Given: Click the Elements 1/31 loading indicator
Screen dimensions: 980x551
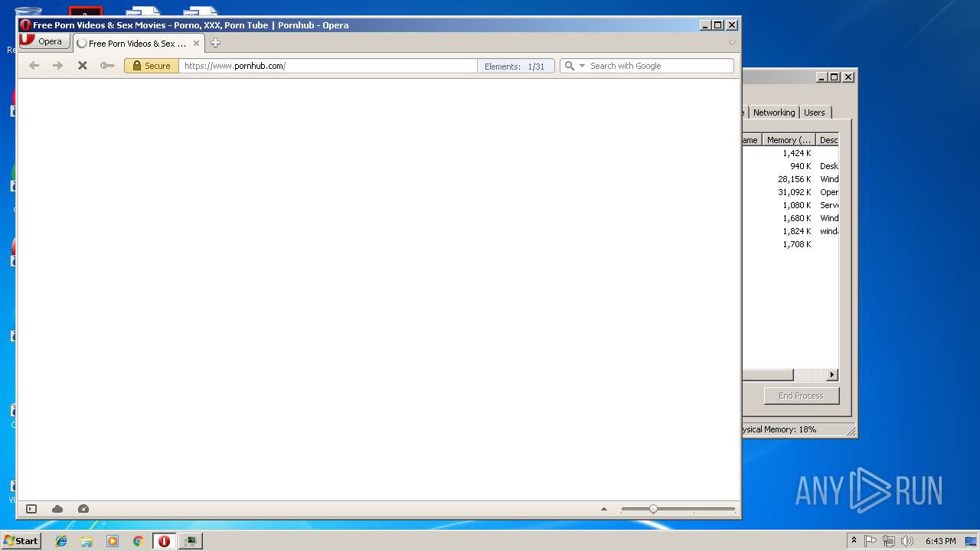Looking at the screenshot, I should point(514,67).
